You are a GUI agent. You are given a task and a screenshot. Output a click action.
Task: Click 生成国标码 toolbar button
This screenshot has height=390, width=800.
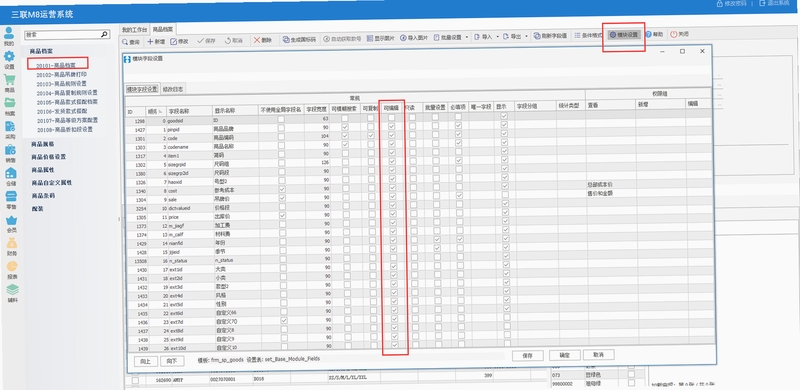click(299, 39)
